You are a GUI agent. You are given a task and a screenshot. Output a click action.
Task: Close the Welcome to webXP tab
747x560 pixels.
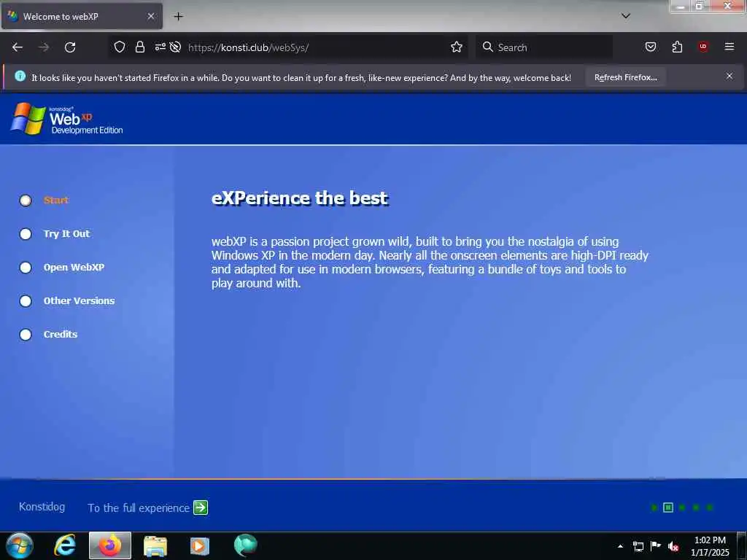[x=150, y=16]
